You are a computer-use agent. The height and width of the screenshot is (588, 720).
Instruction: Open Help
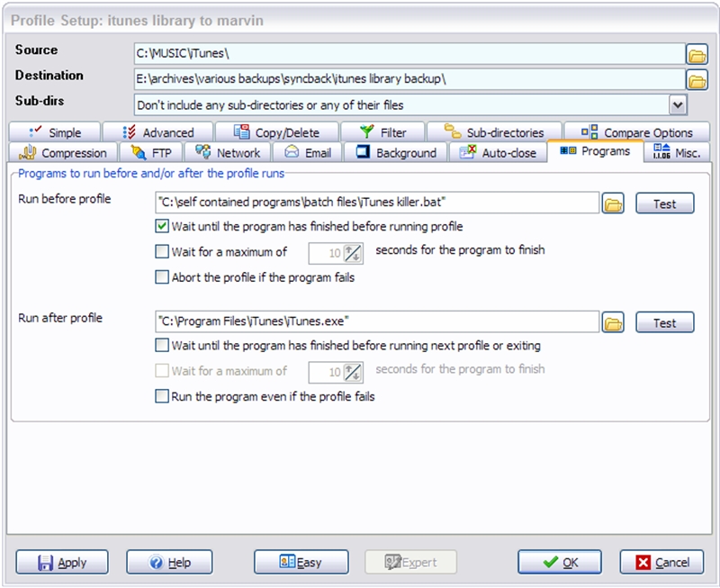[169, 562]
